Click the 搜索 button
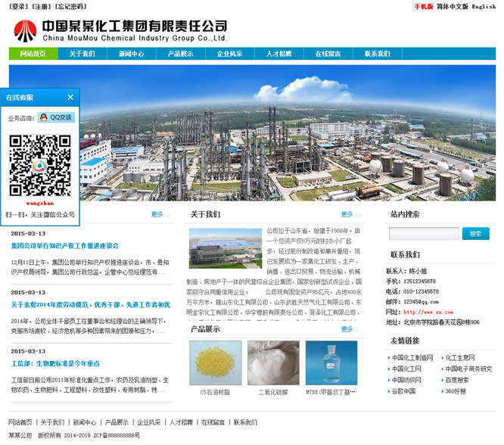This screenshot has height=445, width=504. 475,234
